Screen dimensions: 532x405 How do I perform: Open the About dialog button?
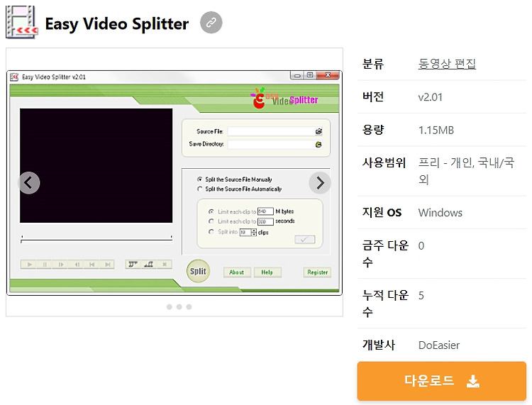point(237,272)
